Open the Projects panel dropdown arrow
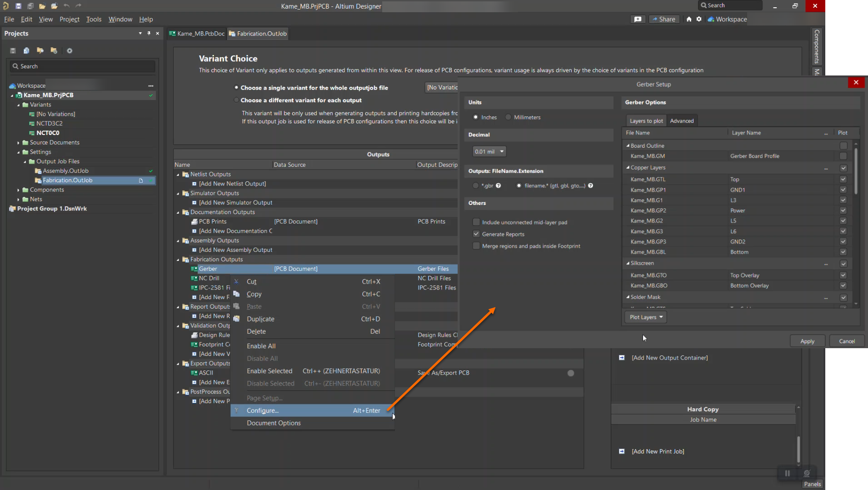Image resolution: width=868 pixels, height=490 pixels. click(x=140, y=33)
